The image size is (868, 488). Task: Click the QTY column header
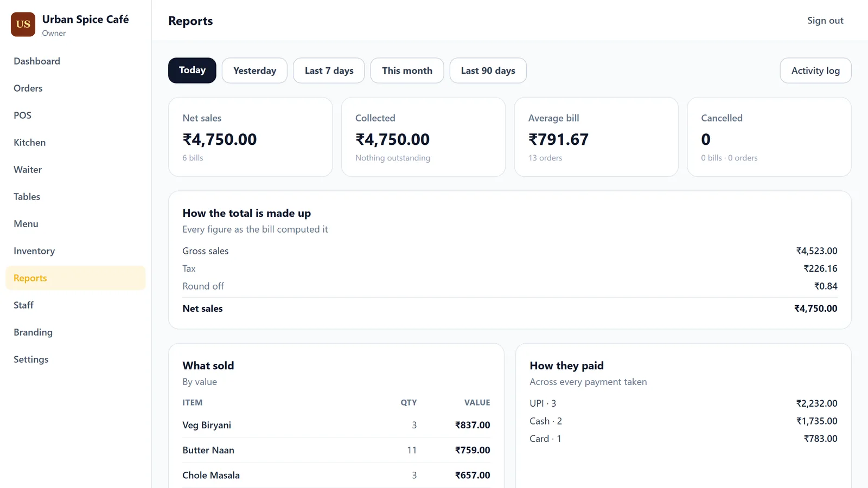[x=409, y=402]
